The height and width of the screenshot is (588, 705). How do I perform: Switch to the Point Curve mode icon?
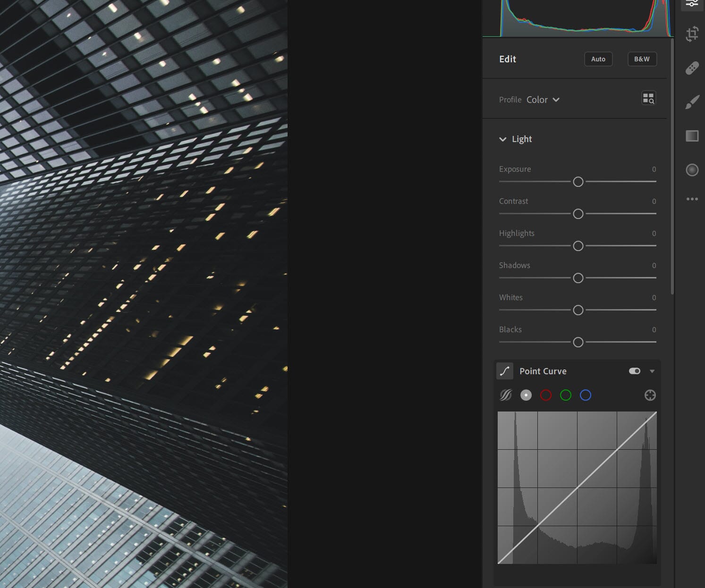[505, 371]
